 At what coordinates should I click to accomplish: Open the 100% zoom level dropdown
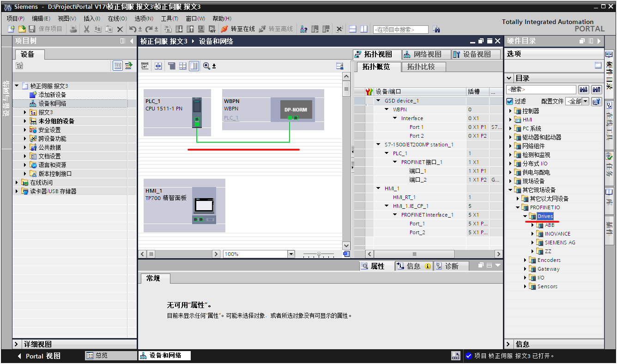tap(291, 254)
